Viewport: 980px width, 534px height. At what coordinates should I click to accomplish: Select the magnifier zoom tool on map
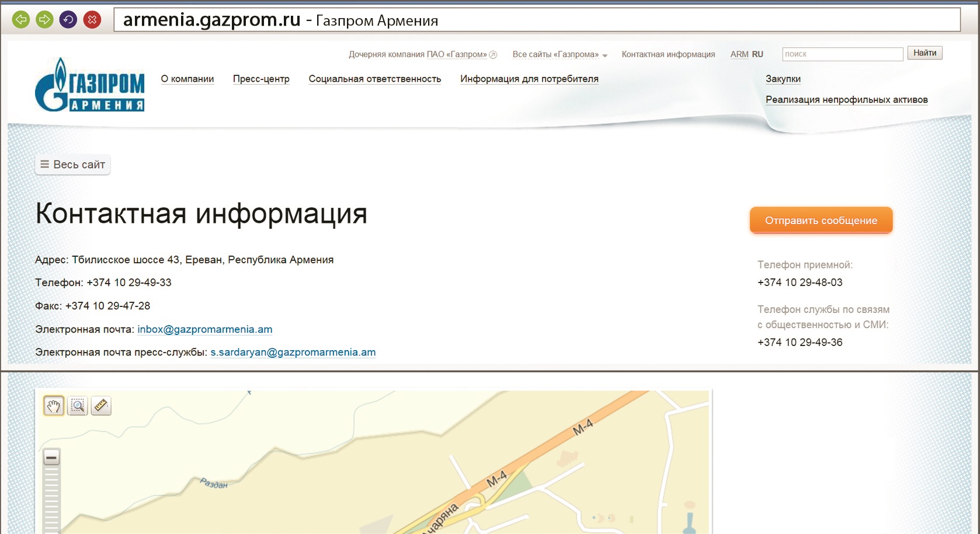pos(77,406)
